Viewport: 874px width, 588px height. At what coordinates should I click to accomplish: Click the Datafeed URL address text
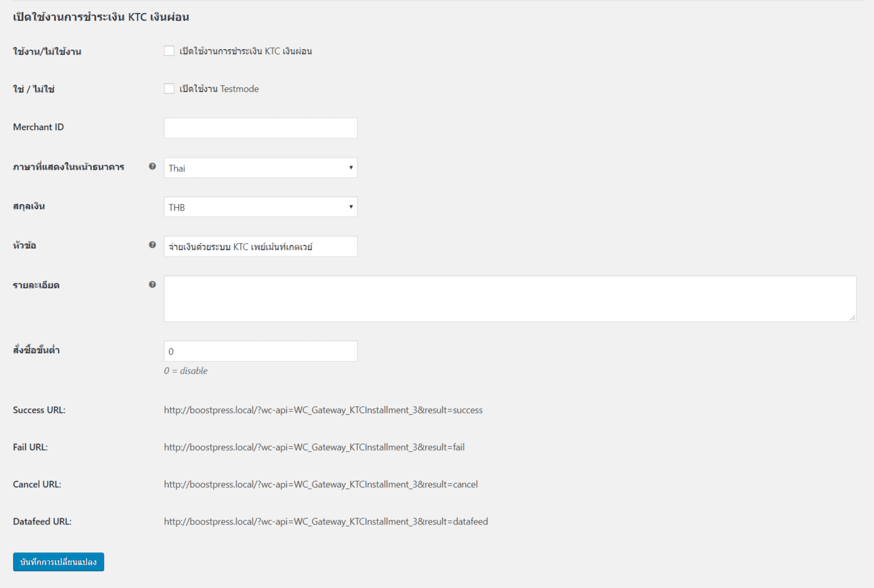point(325,521)
